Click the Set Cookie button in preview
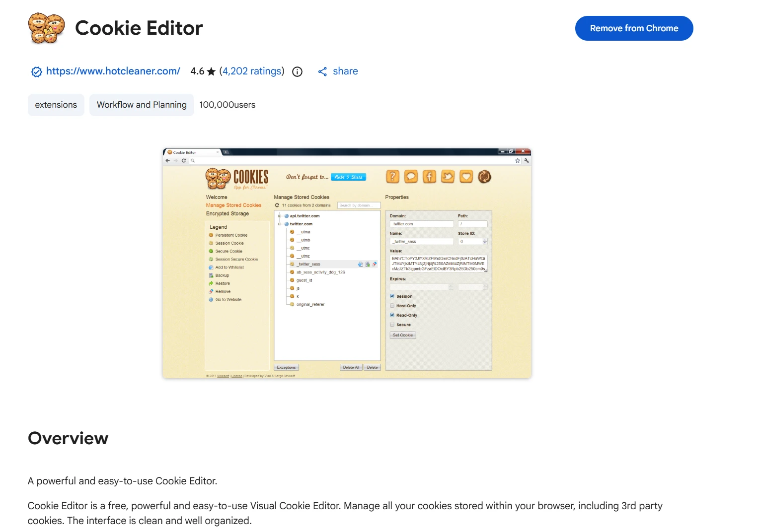 (x=403, y=335)
